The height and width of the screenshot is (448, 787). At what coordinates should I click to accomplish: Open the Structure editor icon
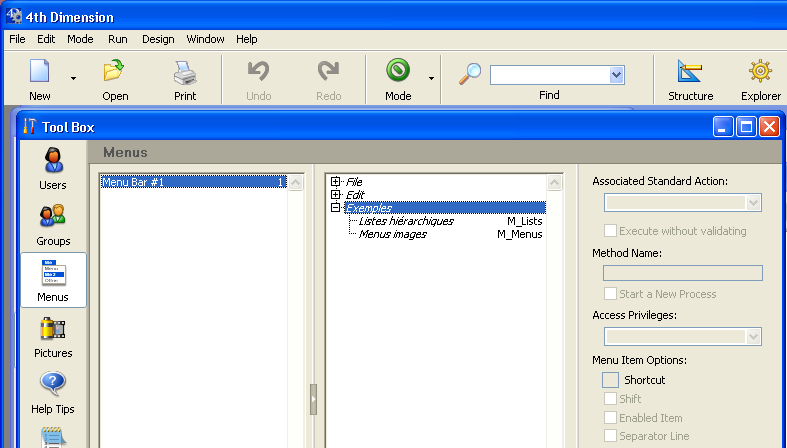click(x=690, y=72)
